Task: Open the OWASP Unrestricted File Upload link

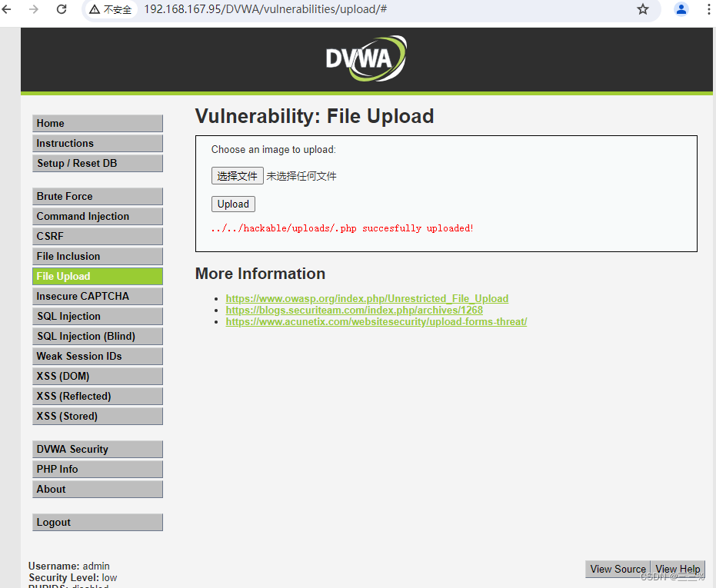Action: coord(367,298)
